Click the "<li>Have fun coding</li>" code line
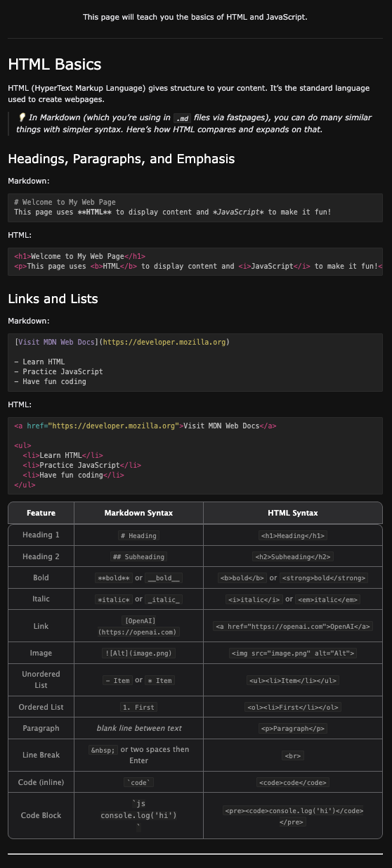The height and width of the screenshot is (868, 392). point(73,475)
